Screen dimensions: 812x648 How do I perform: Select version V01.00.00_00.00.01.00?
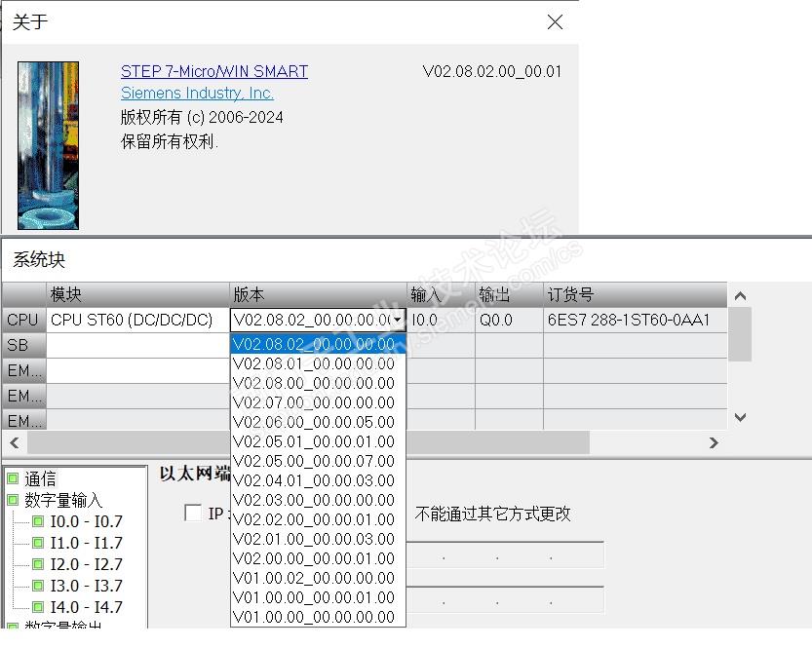(318, 597)
